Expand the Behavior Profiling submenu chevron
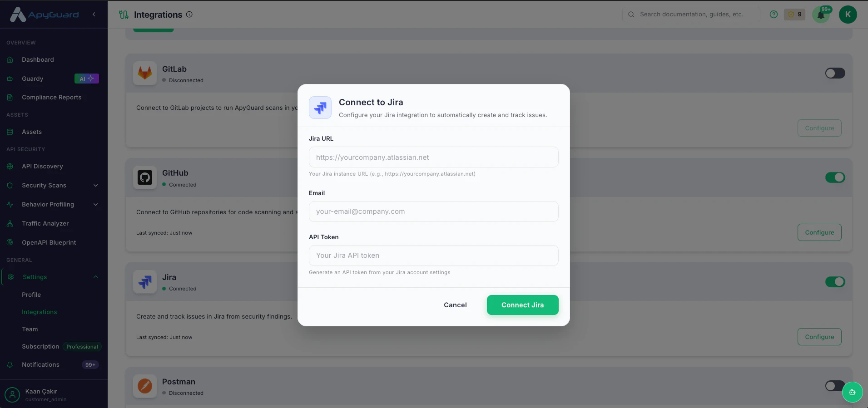This screenshot has height=408, width=868. pos(96,205)
